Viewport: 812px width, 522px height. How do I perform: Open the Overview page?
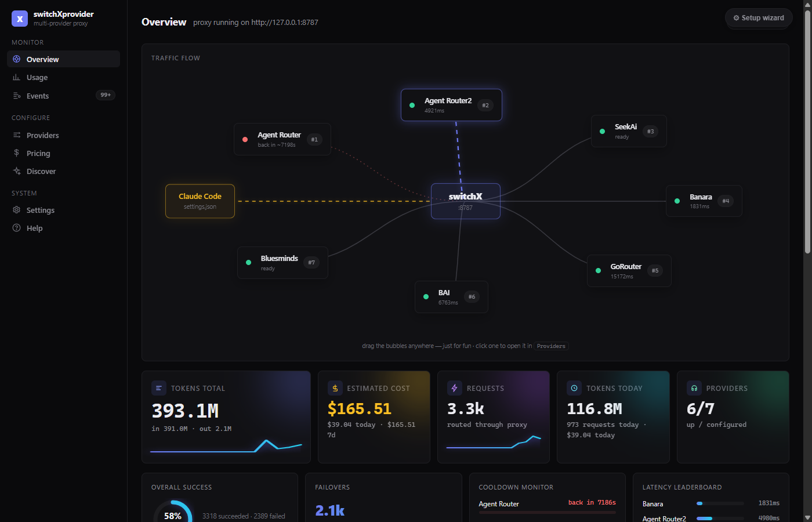click(x=63, y=59)
